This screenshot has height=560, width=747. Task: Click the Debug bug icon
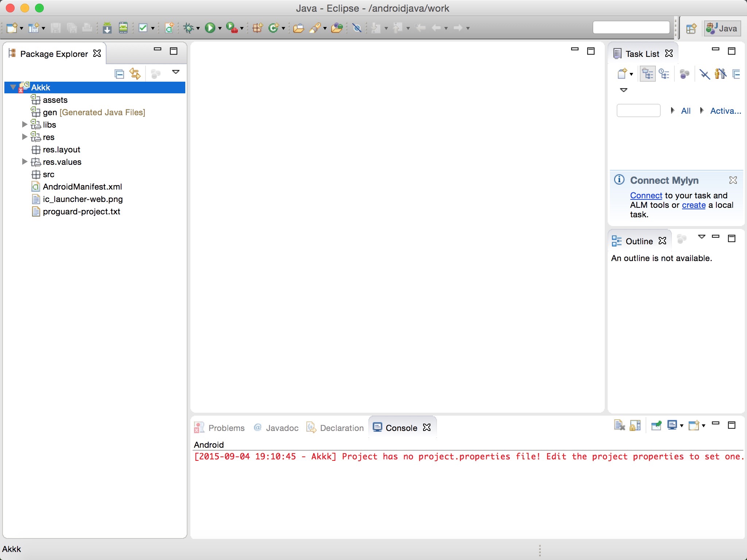[x=188, y=28]
